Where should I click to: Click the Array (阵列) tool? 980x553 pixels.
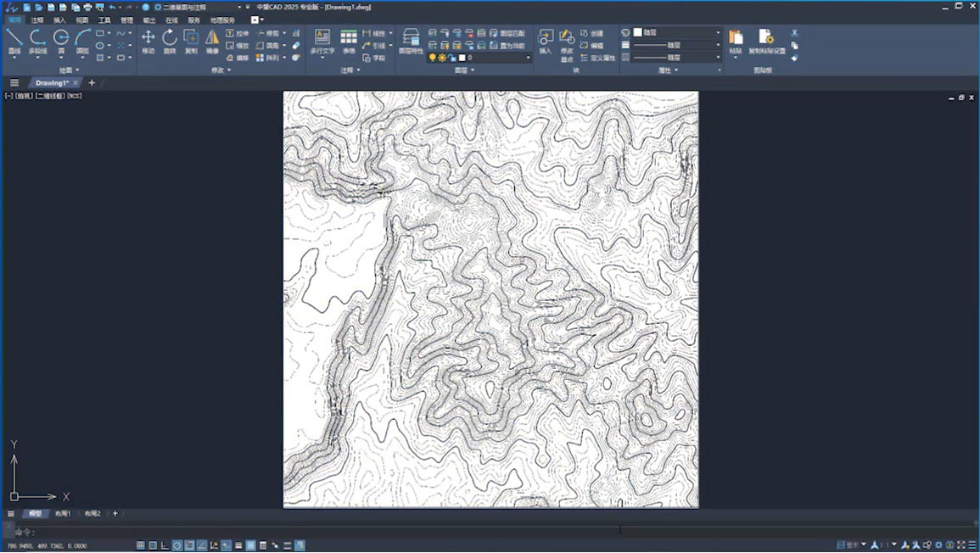point(269,58)
